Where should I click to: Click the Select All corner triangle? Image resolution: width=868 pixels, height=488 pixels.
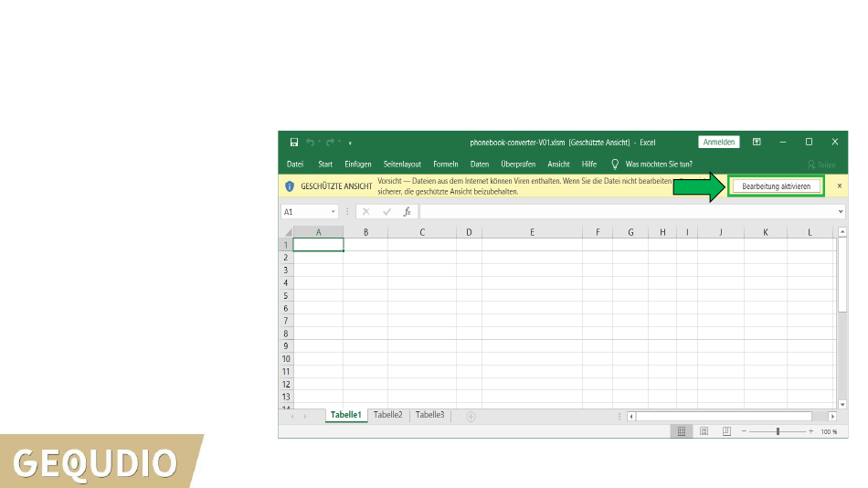[287, 232]
